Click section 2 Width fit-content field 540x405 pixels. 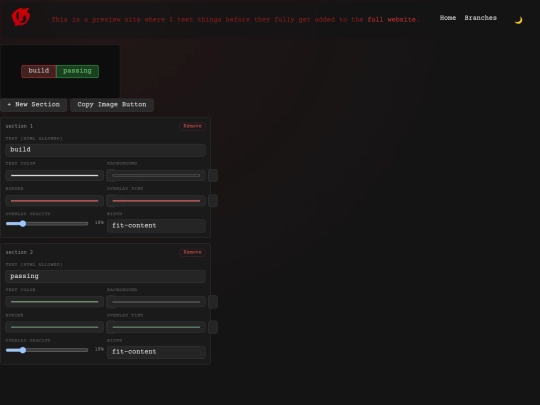[156, 352]
